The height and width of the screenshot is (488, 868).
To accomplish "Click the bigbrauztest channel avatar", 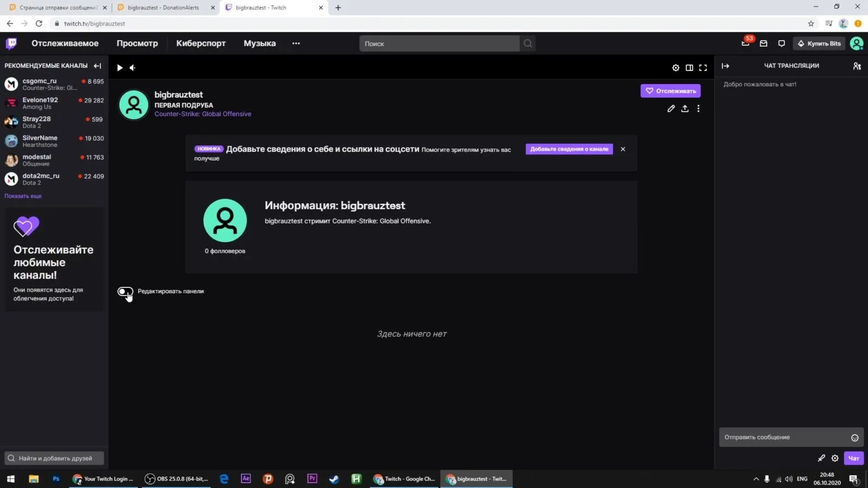I will 133,105.
